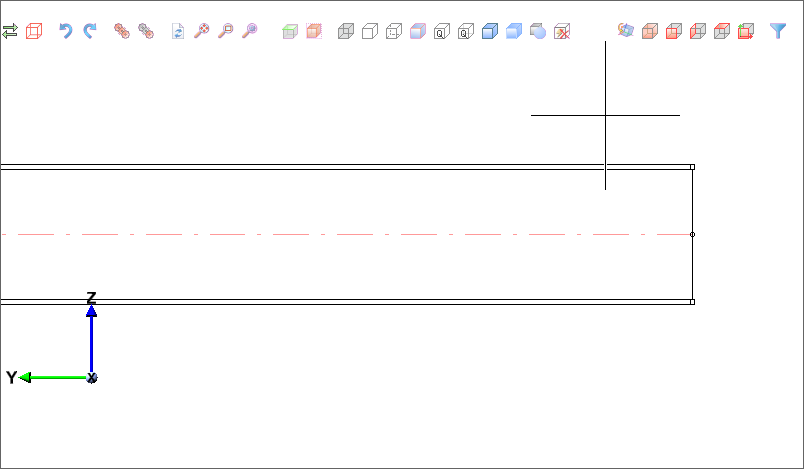Click the circular handle ending the red centerline

point(693,234)
